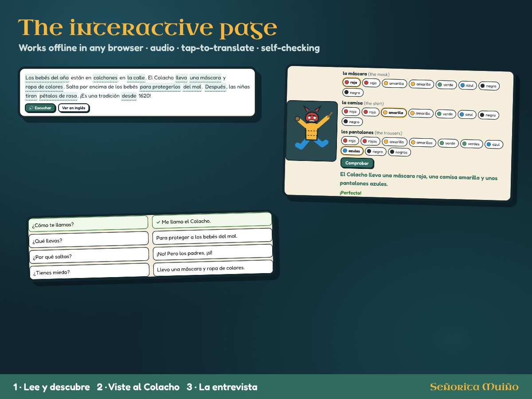This screenshot has width=532, height=399.
Task: Select the question '¿Cómo te llamas?'
Action: (89, 223)
